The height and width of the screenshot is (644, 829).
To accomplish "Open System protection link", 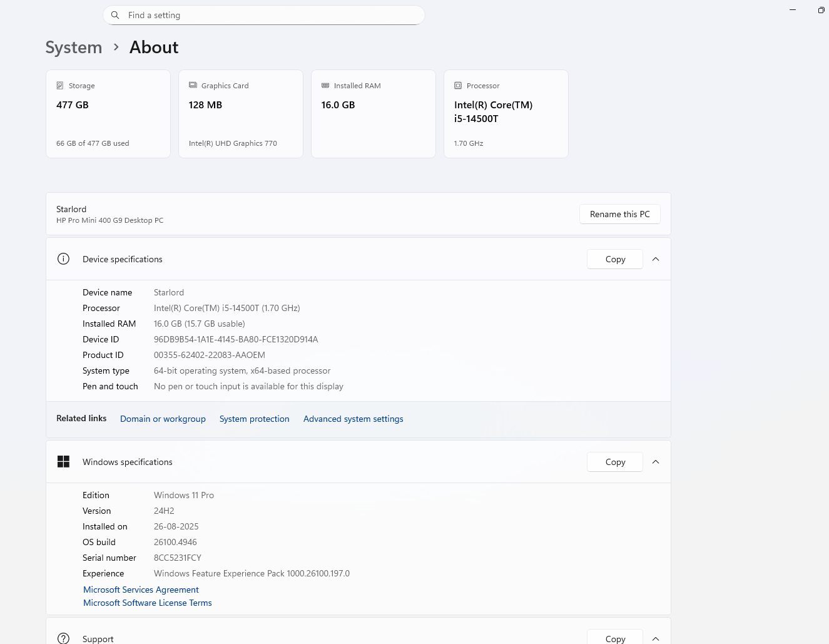I will coord(255,419).
